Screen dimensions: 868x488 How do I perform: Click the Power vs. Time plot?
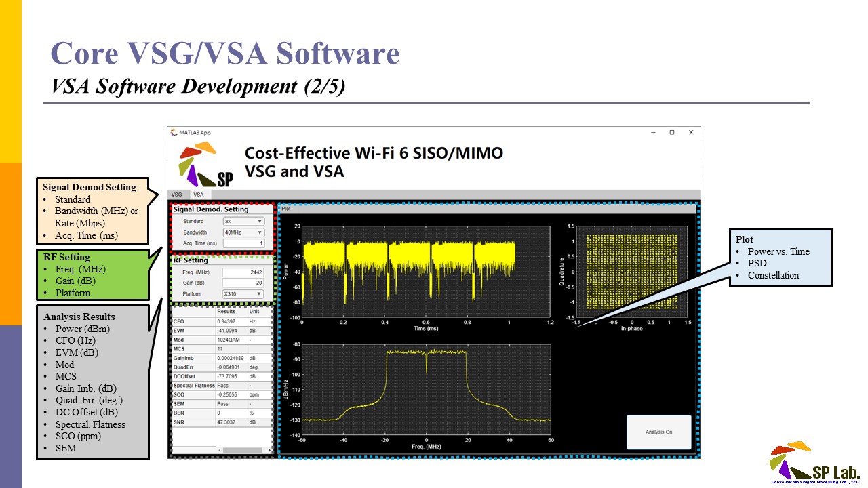[x=427, y=271]
